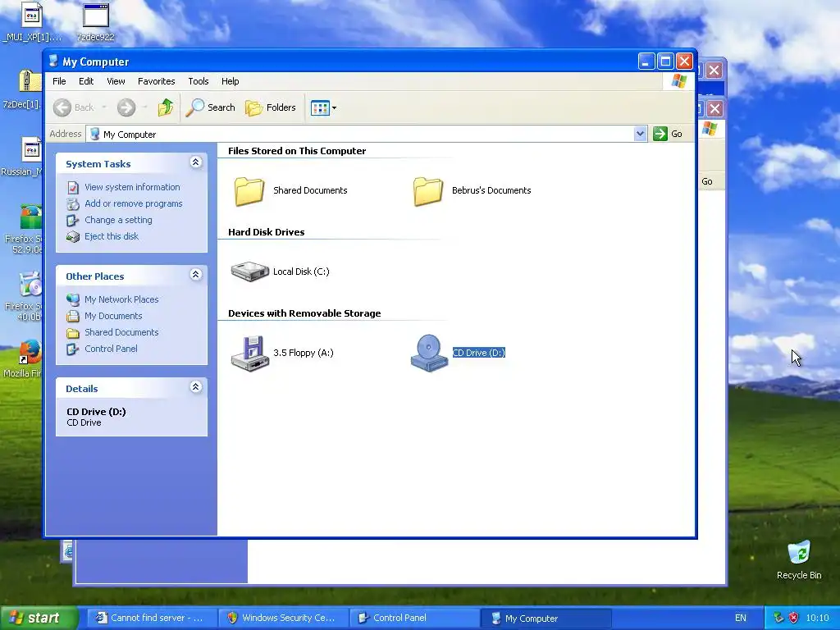This screenshot has width=840, height=630.
Task: Open the Edit menu
Action: pos(85,81)
